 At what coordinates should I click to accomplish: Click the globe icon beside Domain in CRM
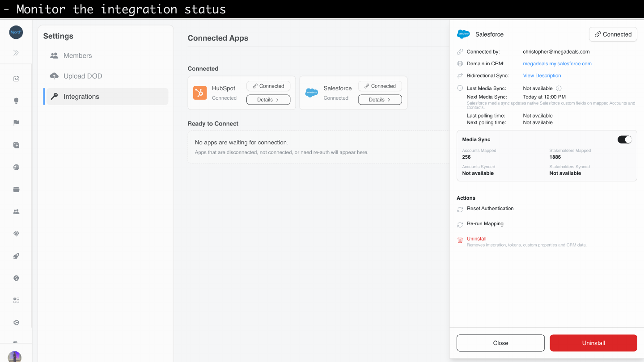tap(460, 64)
